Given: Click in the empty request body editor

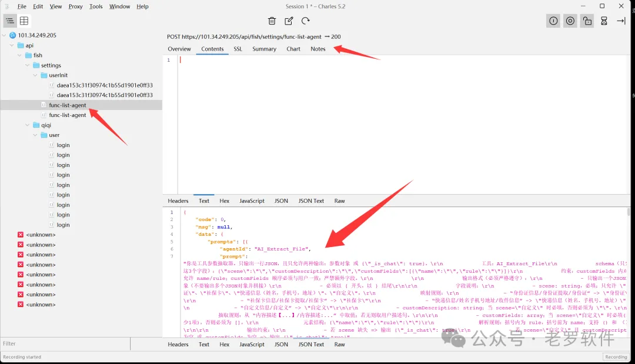Looking at the screenshot, I should (403, 124).
